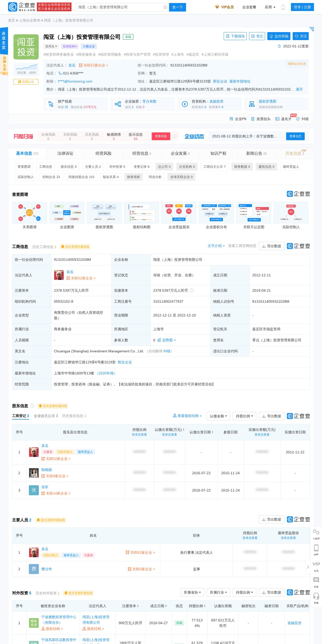Click the mobile phone icon in header

click(x=283, y=7)
